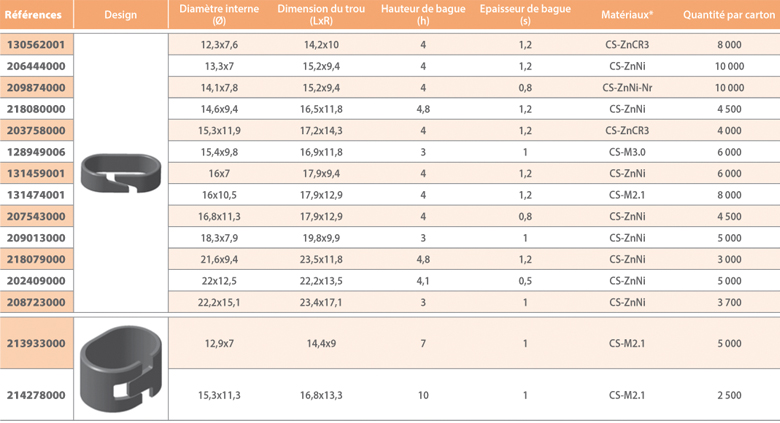This screenshot has height=423, width=780.
Task: Click the open oval ring design image
Action: pyautogui.click(x=119, y=172)
